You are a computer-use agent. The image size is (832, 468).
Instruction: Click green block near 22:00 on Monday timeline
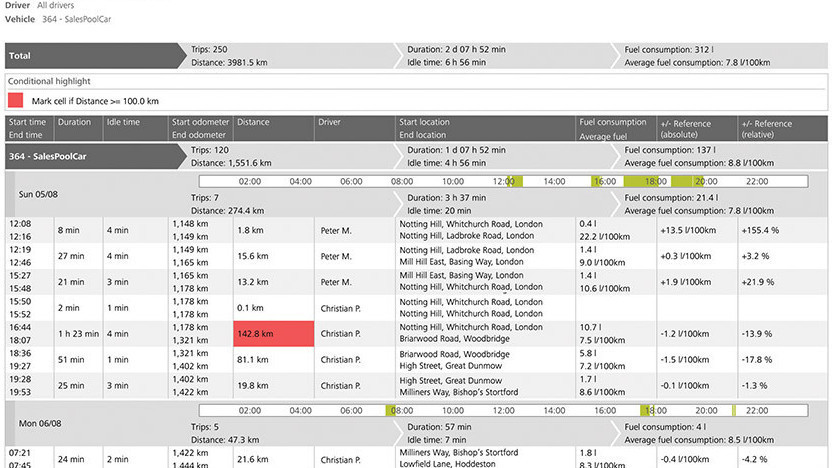[x=734, y=410]
